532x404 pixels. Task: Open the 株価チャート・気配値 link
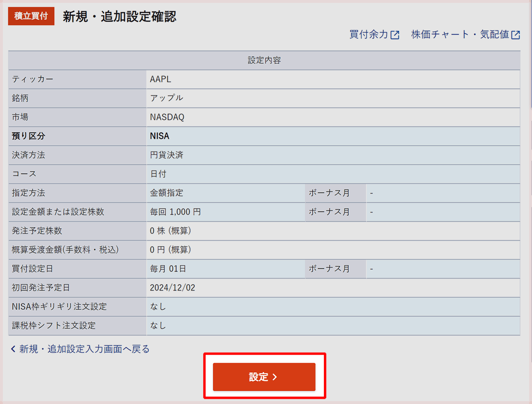click(x=465, y=34)
